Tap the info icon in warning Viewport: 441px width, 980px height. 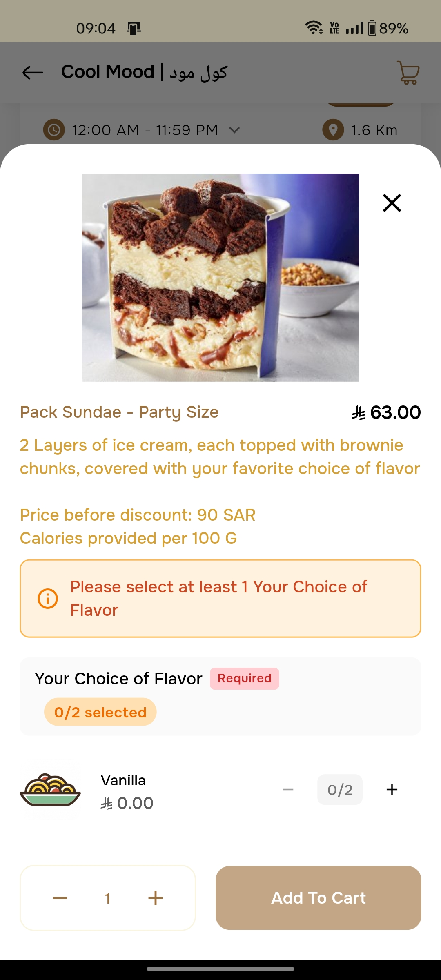coord(48,599)
